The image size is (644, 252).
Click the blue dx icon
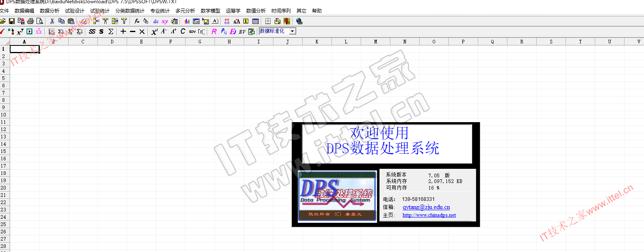[156, 21]
